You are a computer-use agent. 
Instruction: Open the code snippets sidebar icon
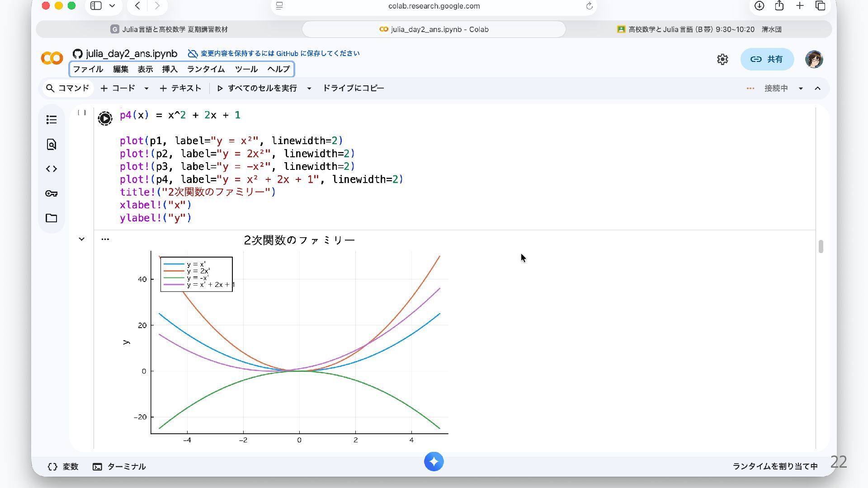pyautogui.click(x=52, y=169)
